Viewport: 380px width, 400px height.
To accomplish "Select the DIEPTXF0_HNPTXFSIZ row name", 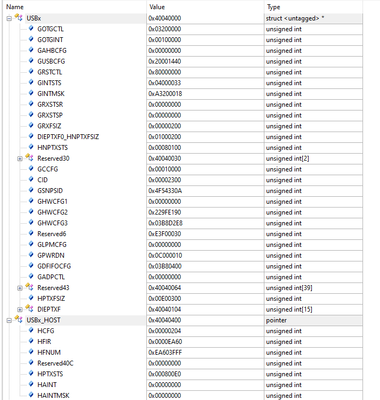I will click(x=68, y=137).
